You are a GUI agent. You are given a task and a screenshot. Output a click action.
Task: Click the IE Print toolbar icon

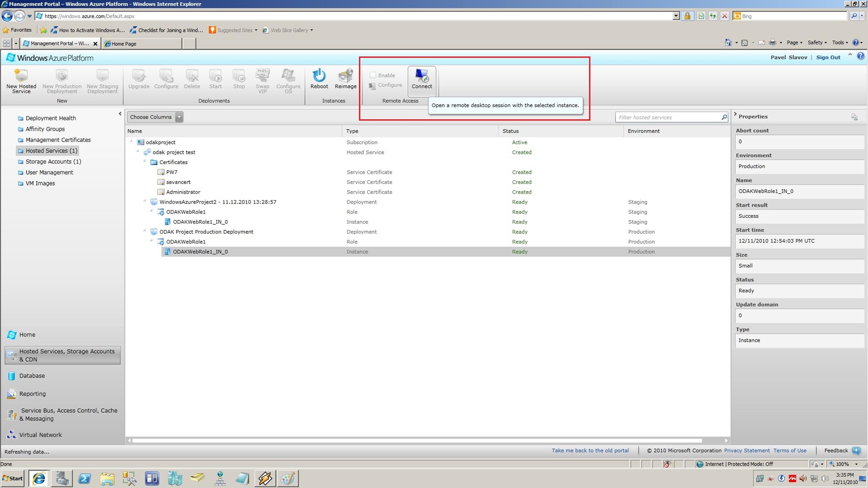pos(773,43)
